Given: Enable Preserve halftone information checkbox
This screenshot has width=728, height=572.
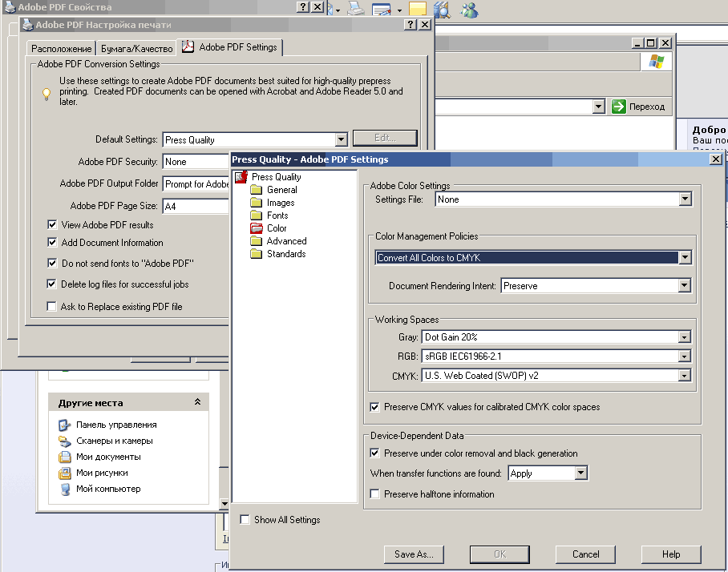Looking at the screenshot, I should pos(374,494).
